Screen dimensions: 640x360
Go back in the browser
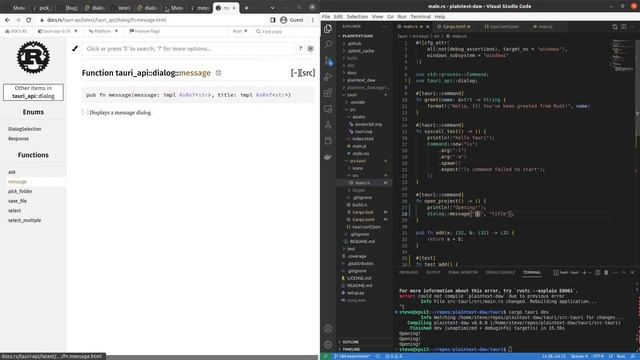[x=7, y=20]
